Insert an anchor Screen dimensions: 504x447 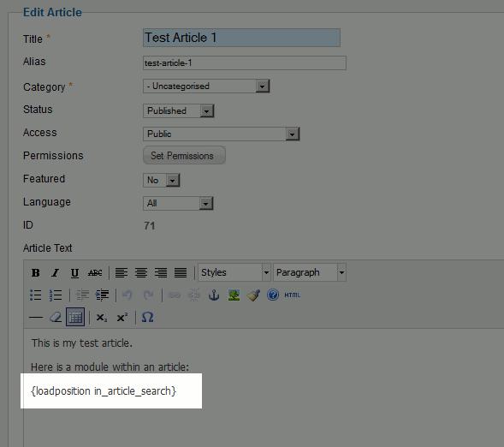[x=214, y=295]
